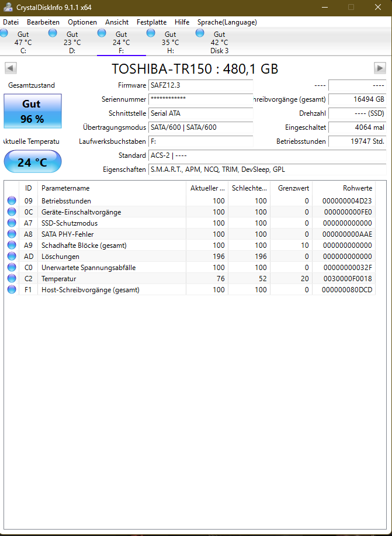Screen dimensions: 392x536
Task: Click the Schlechte column header
Action: pos(249,188)
